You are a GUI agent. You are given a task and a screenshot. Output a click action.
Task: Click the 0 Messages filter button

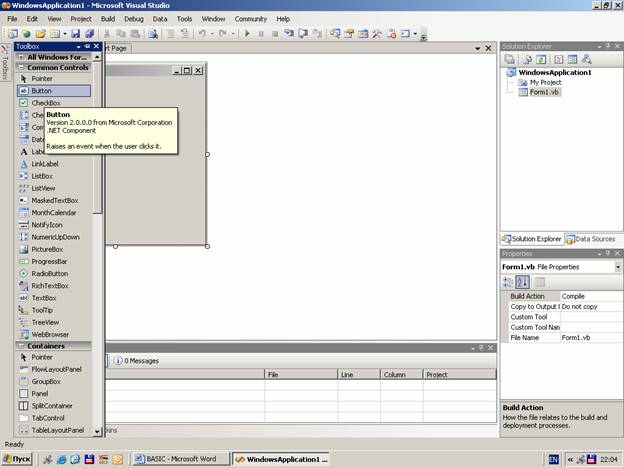(136, 361)
